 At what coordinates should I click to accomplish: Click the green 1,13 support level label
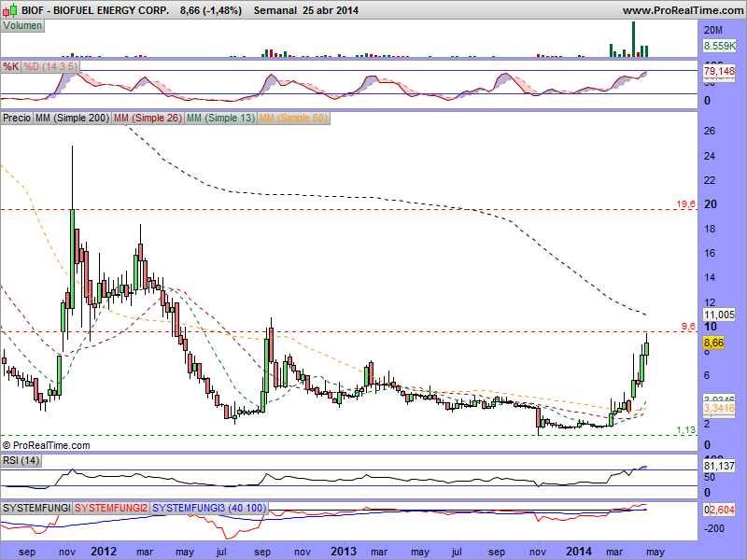pos(686,430)
